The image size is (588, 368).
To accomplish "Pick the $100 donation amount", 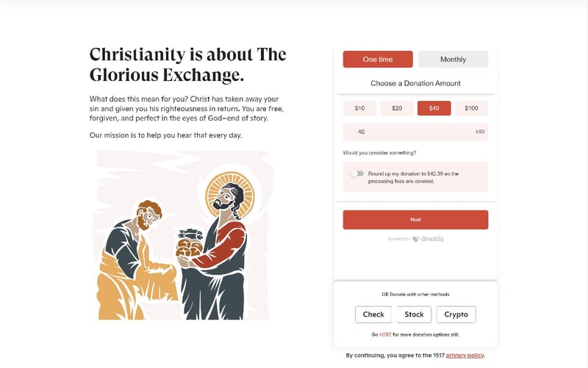I will pos(471,108).
